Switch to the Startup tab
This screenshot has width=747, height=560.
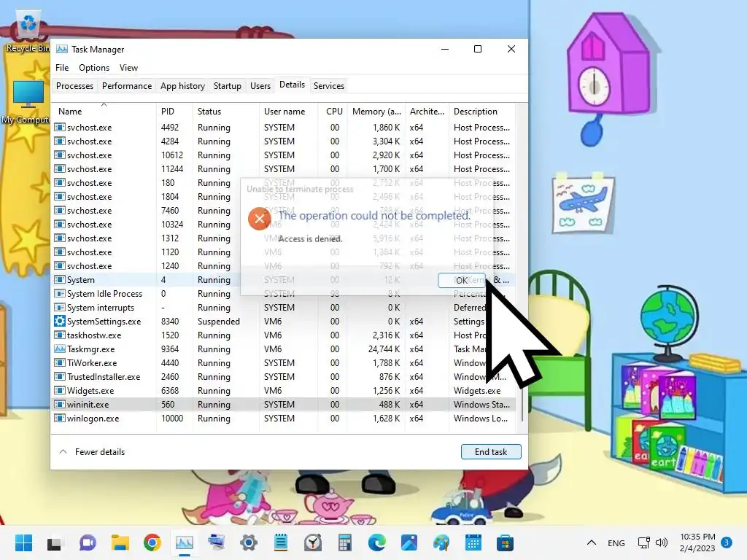tap(228, 86)
